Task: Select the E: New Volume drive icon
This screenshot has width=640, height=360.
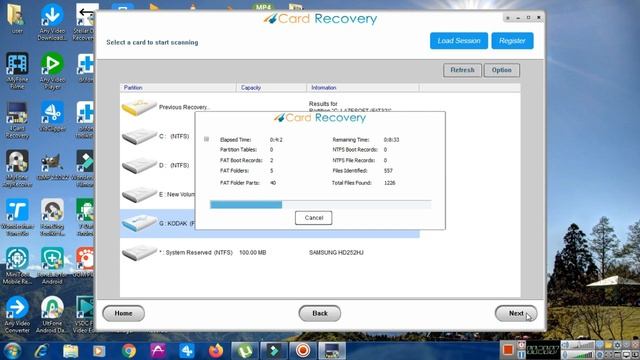Action: point(139,194)
